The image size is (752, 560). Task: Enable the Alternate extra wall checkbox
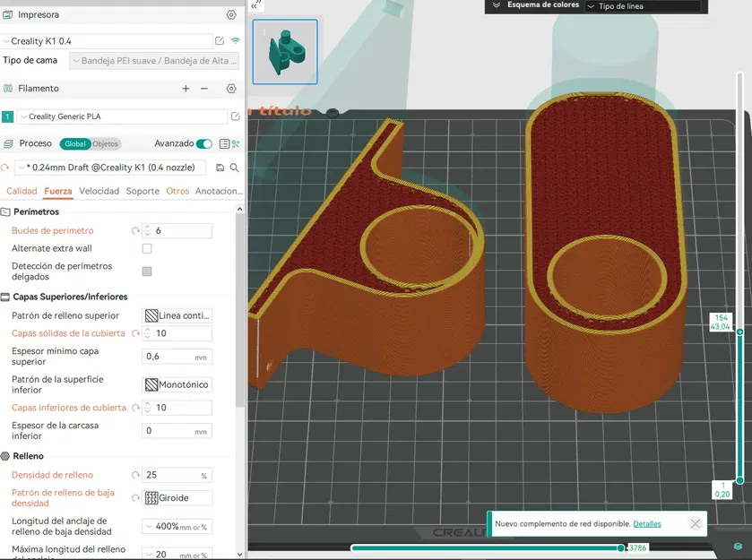tap(147, 248)
